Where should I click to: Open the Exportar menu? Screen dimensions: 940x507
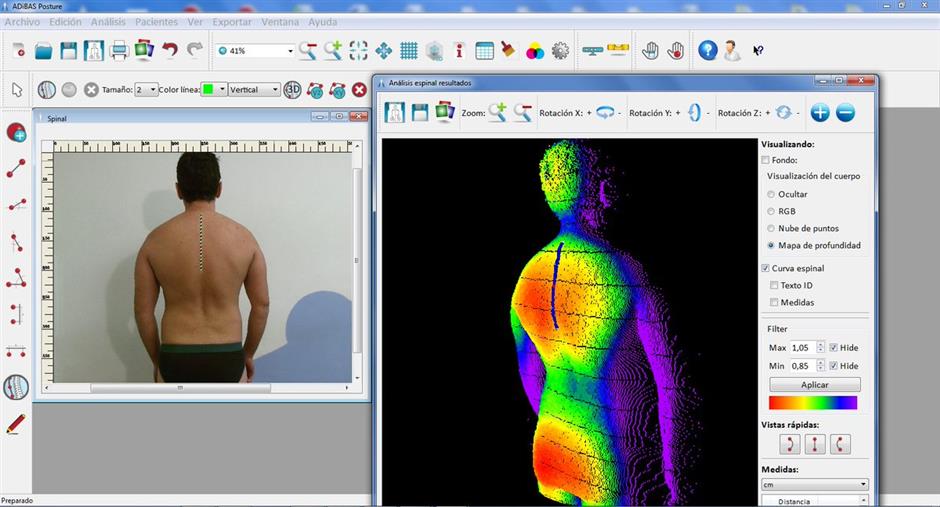tap(232, 22)
